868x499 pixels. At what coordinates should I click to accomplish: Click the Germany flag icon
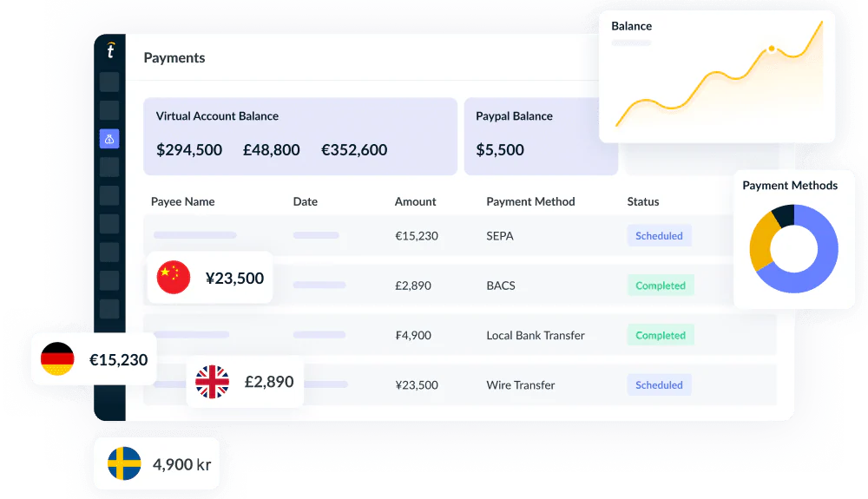[x=57, y=358]
